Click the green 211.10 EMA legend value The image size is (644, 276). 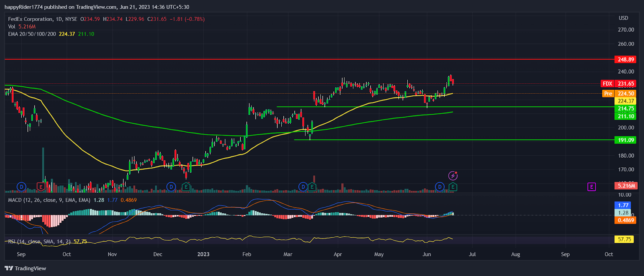(86, 34)
